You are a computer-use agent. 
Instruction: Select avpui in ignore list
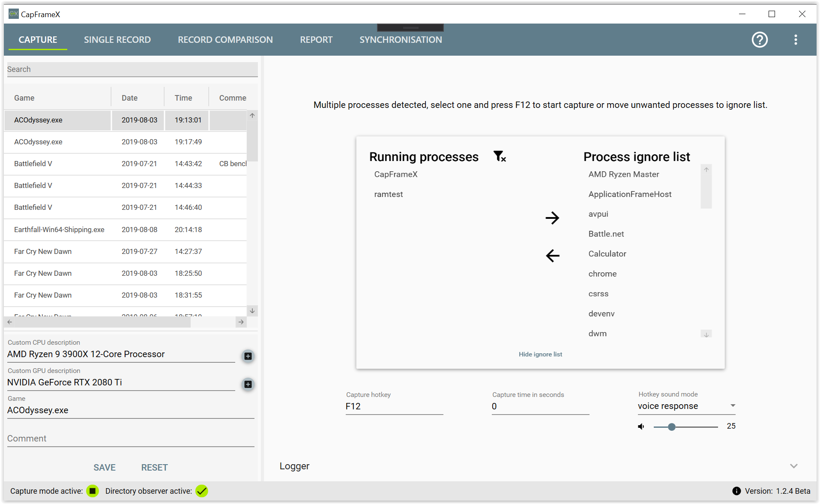[599, 215]
